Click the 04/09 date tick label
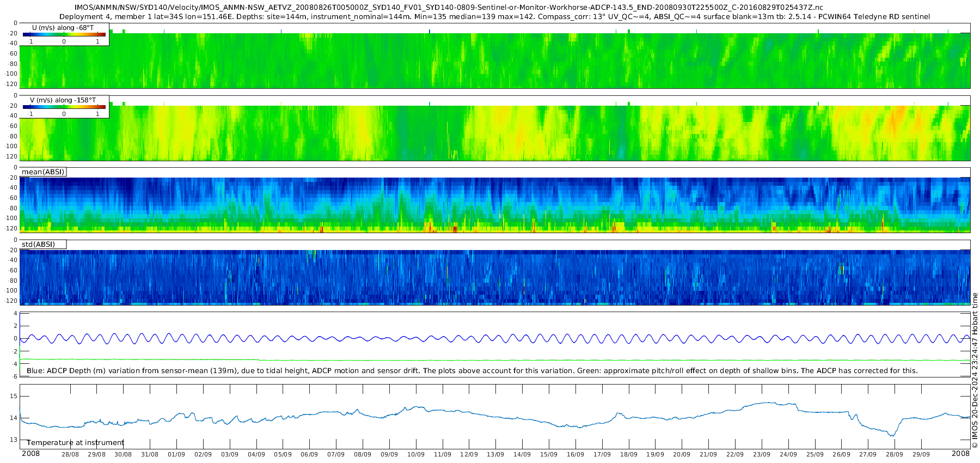The width and height of the screenshot is (980, 463). [256, 454]
